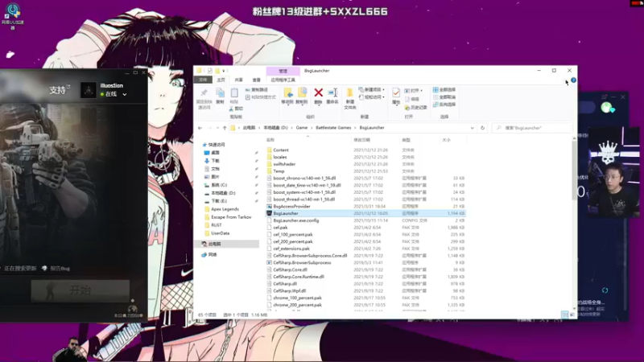This screenshot has height=362, width=644.
Task: Click the Paste clipboard icon
Action: 234,93
